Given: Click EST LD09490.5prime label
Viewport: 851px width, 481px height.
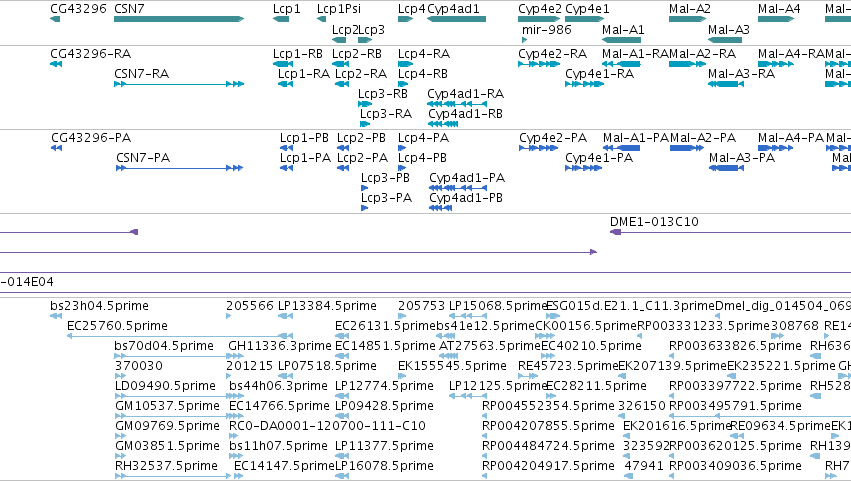Looking at the screenshot, I should (x=166, y=387).
